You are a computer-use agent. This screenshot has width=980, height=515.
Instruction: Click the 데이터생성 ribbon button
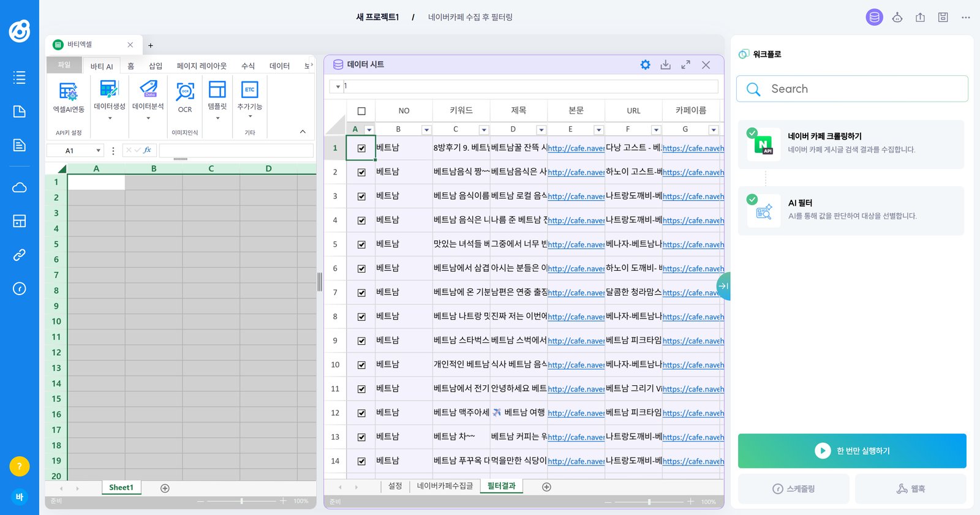110,99
